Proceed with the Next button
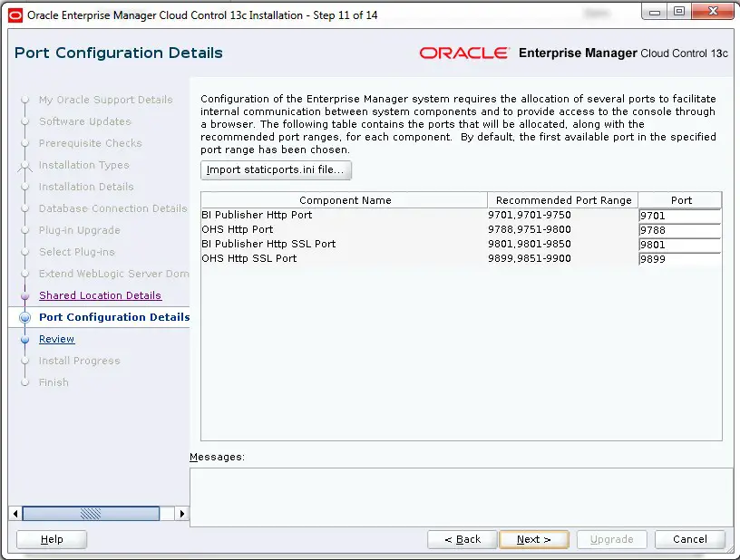The width and height of the screenshot is (740, 560). pos(534,539)
